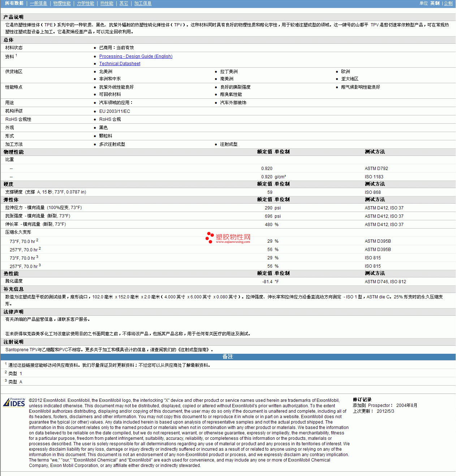Screen dimensions: 456x476
Task: Click the 材料状态 row label
Action: 14,48
